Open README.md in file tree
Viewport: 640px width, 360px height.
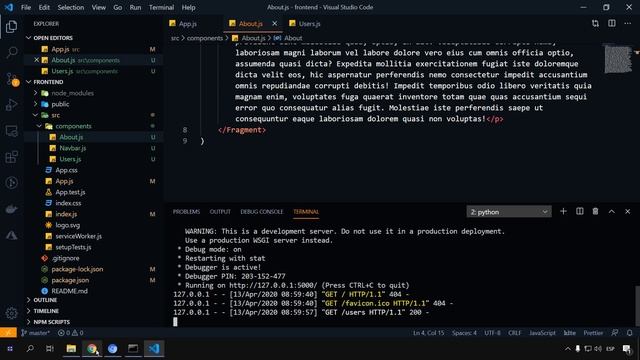(x=69, y=291)
